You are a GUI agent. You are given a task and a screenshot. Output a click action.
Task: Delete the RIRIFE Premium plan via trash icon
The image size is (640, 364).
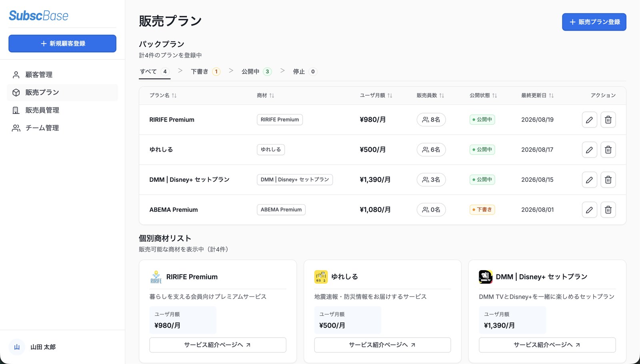click(608, 119)
